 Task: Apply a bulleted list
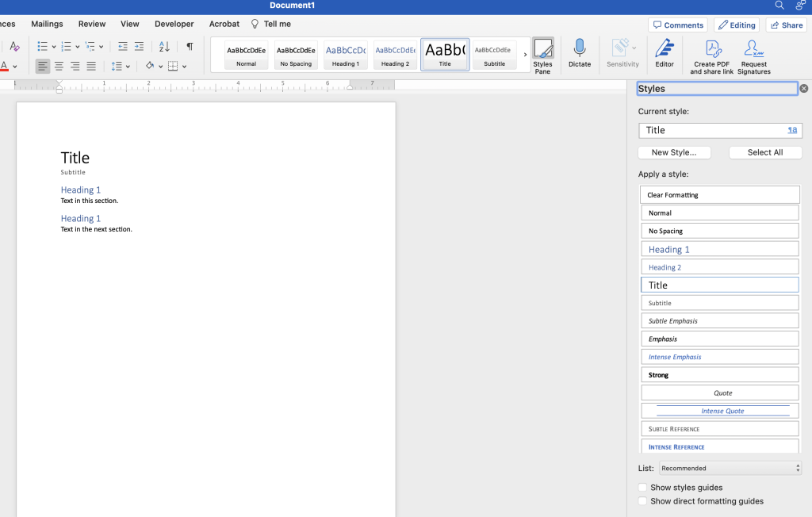tap(43, 47)
